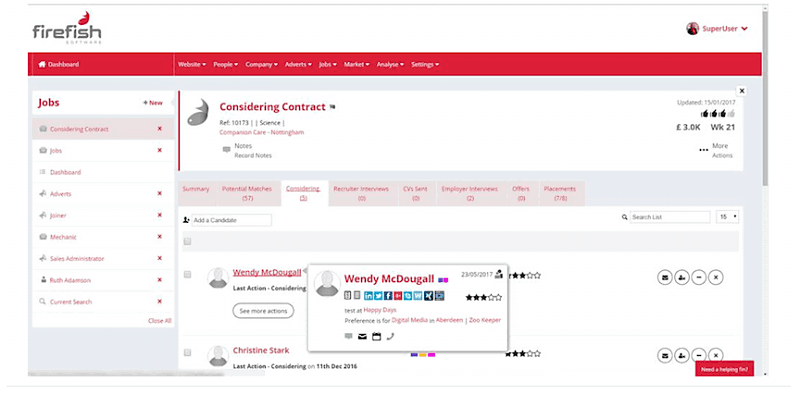Click the See more actions button
The width and height of the screenshot is (800, 394).
point(263,311)
